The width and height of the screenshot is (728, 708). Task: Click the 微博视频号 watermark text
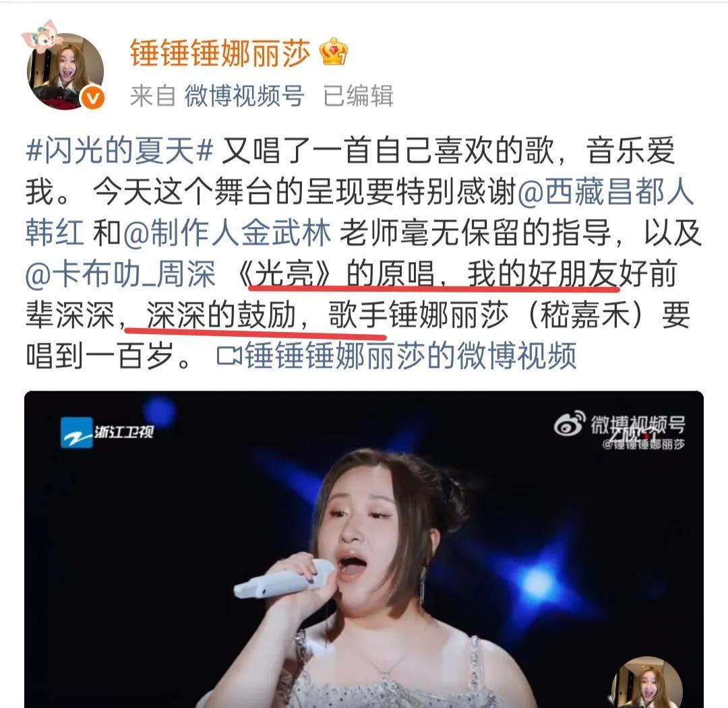(x=638, y=424)
